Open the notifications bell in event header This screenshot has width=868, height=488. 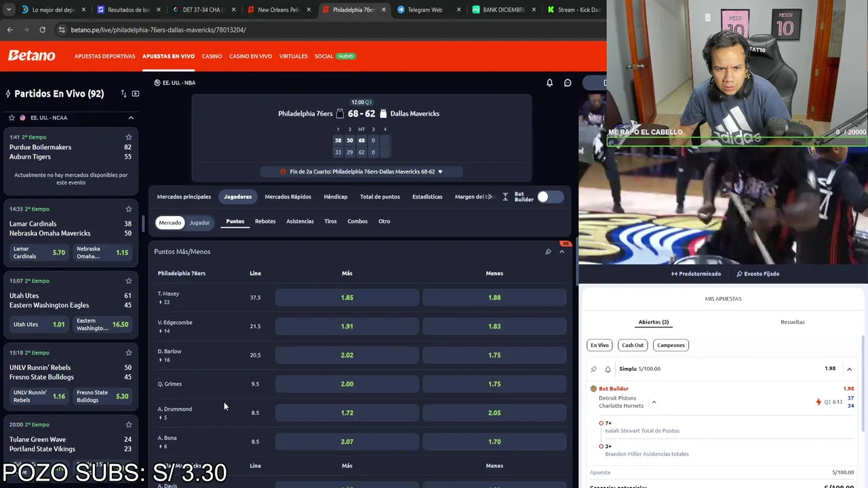[549, 83]
